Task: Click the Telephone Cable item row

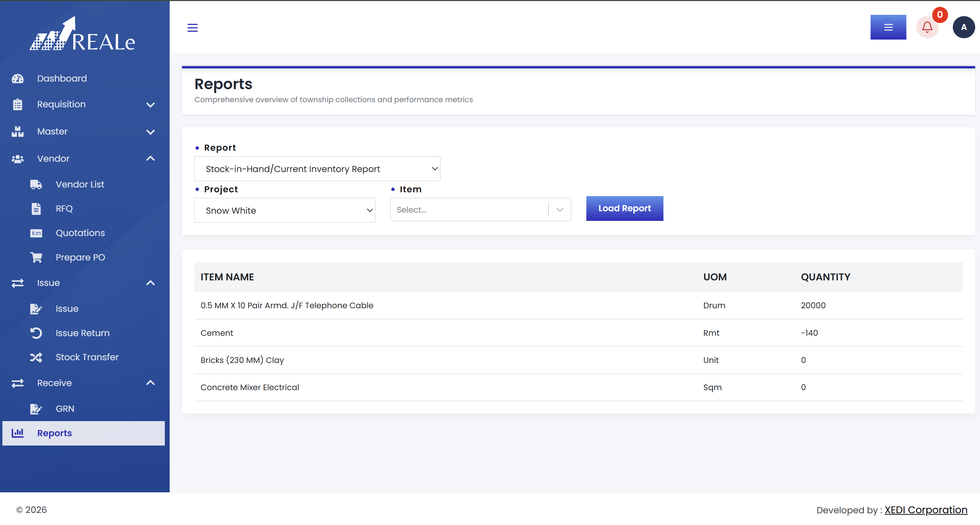Action: [578, 306]
